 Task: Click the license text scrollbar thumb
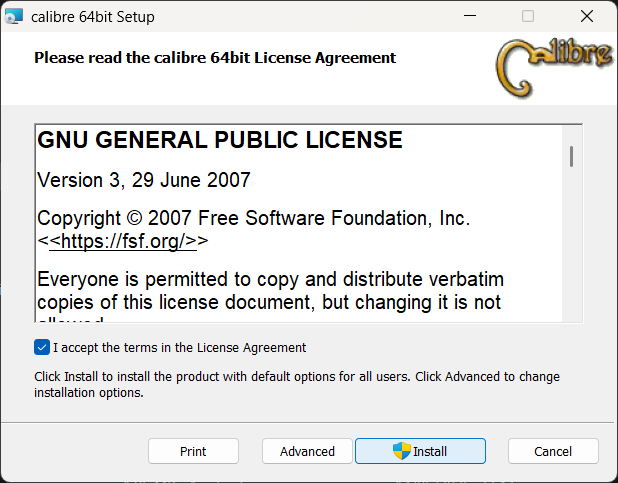coord(571,157)
